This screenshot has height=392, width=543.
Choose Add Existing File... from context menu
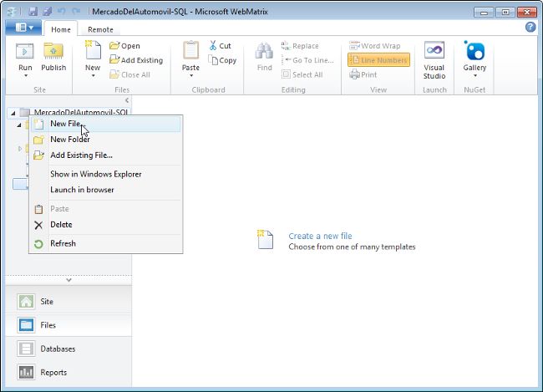click(105, 155)
